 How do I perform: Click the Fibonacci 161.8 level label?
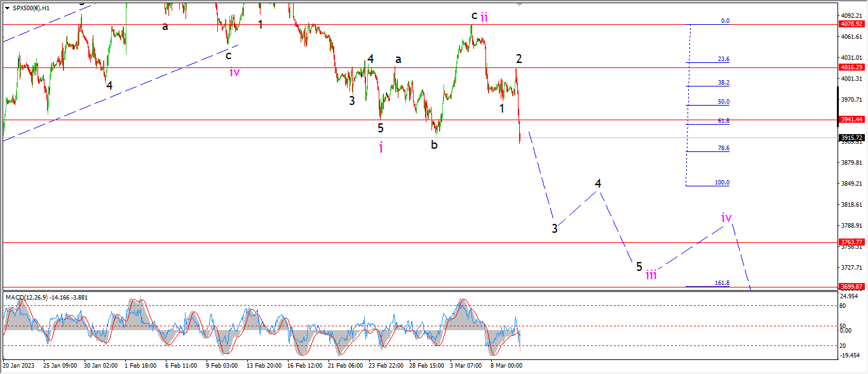[722, 283]
